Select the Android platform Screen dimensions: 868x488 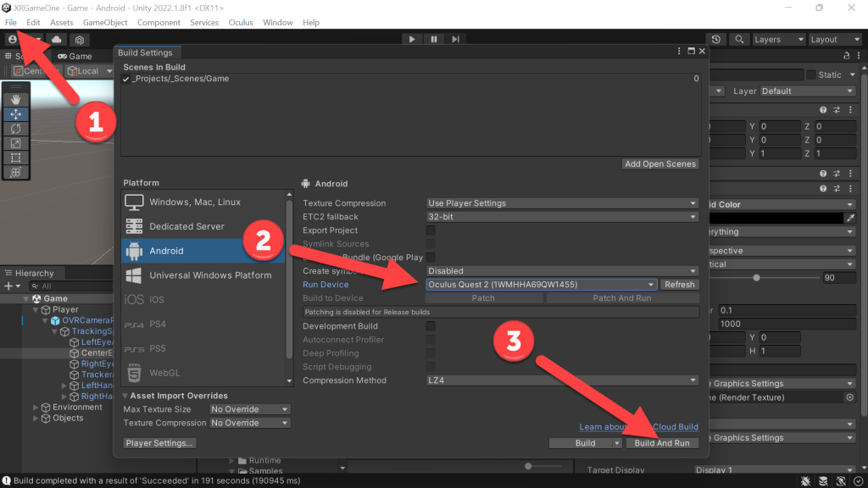(x=203, y=251)
